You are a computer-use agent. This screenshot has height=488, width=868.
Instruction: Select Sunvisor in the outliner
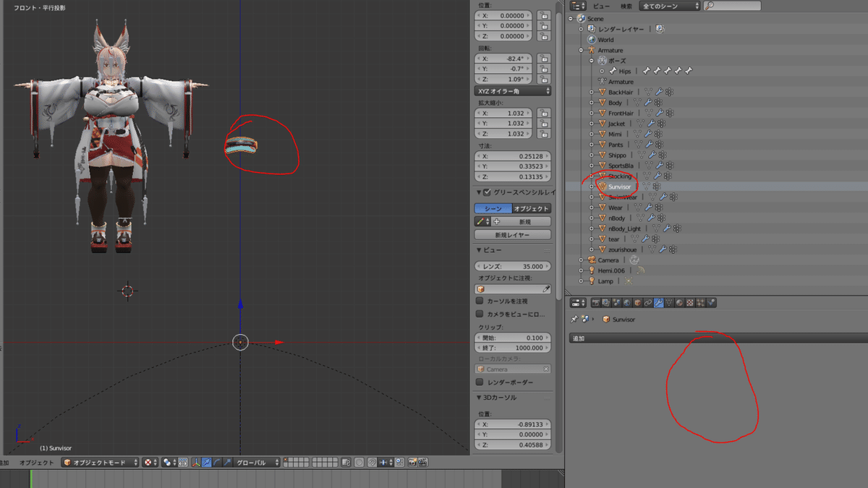(619, 187)
